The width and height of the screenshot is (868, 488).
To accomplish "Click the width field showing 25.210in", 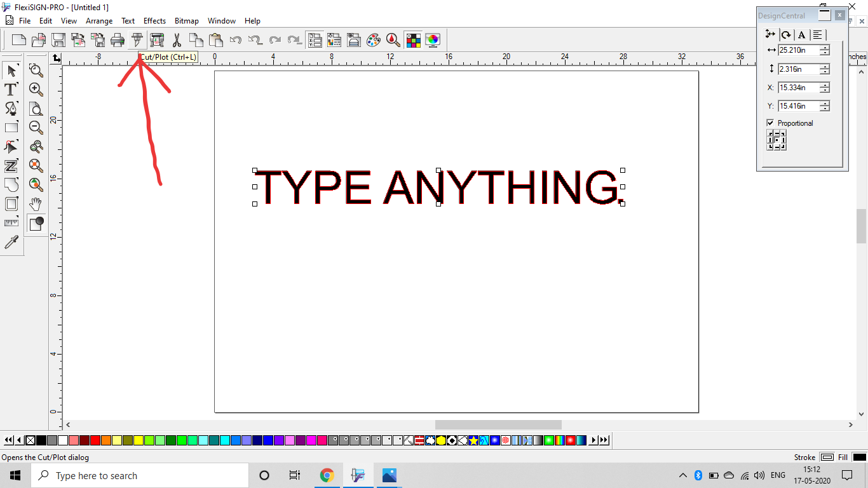I will 799,50.
